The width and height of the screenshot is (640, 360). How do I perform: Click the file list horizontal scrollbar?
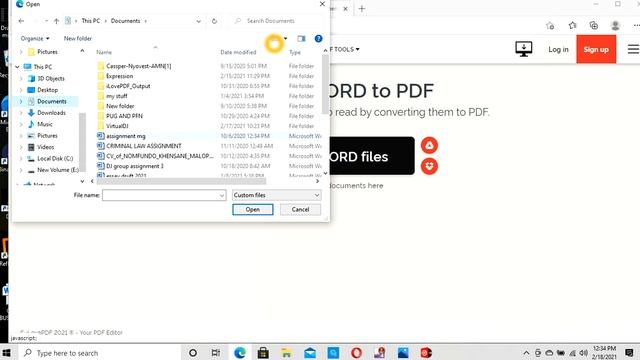(181, 181)
